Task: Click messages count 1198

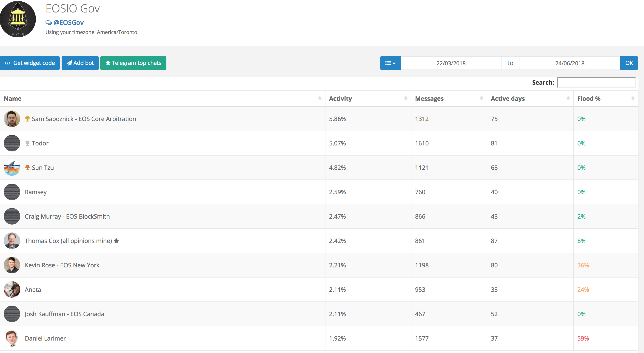Action: point(422,265)
